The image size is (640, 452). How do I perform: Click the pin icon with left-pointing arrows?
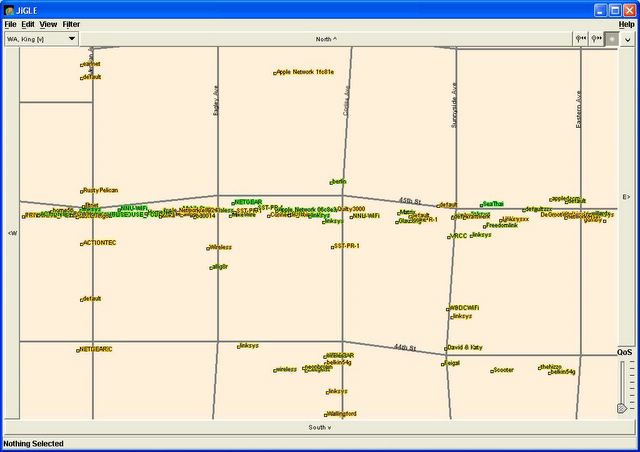click(x=581, y=39)
